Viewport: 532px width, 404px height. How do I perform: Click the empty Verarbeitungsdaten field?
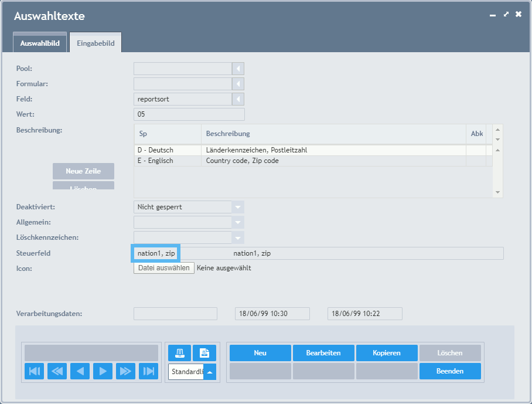(175, 314)
